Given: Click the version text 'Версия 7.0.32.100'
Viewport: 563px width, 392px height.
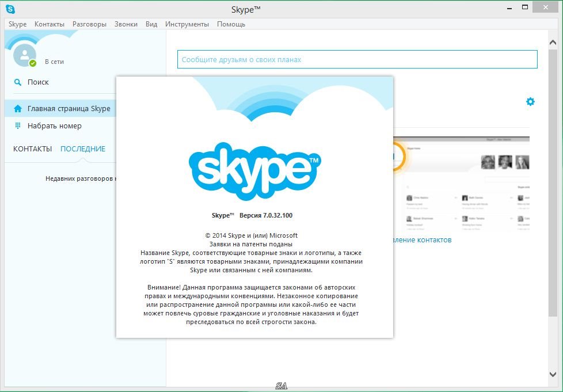Looking at the screenshot, I should (266, 215).
